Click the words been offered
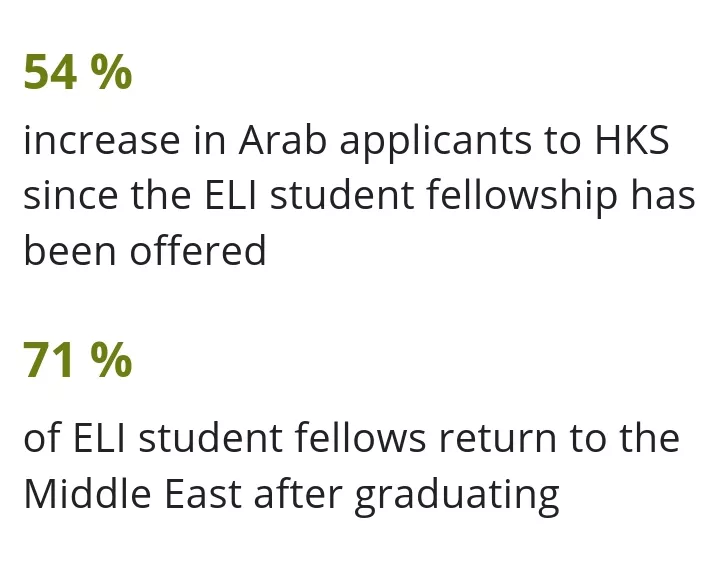707x586 pixels. click(145, 250)
